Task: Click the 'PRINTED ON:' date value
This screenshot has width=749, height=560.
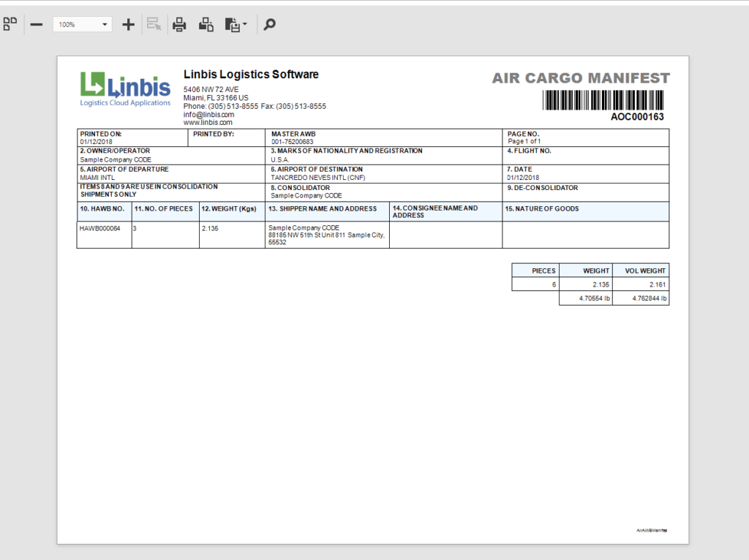Action: [96, 142]
